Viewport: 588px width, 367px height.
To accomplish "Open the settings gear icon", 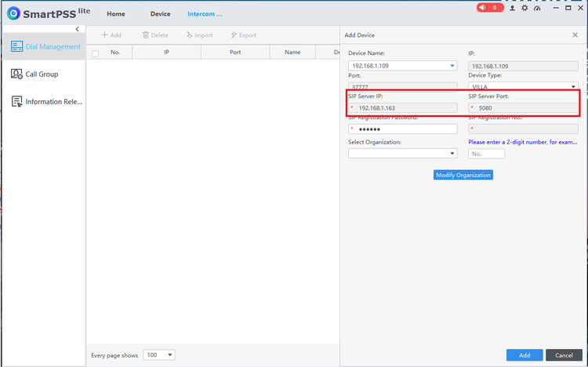I will (524, 8).
